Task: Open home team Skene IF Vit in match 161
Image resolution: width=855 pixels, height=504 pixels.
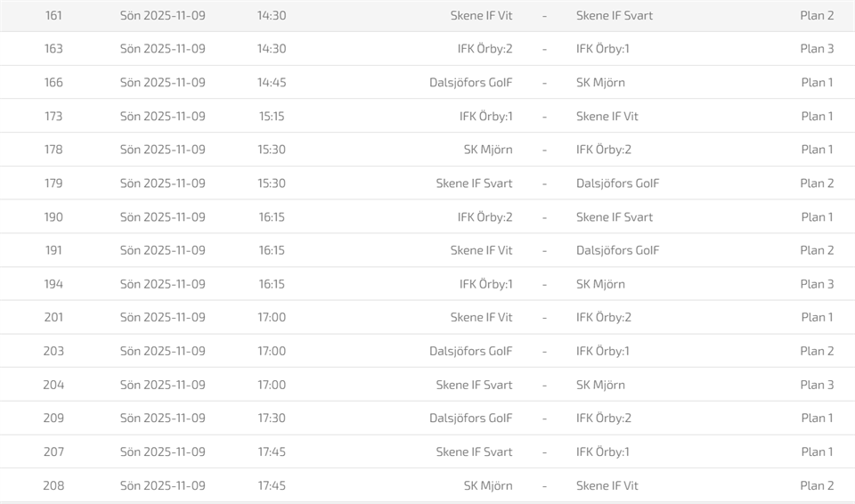Action: pos(481,16)
